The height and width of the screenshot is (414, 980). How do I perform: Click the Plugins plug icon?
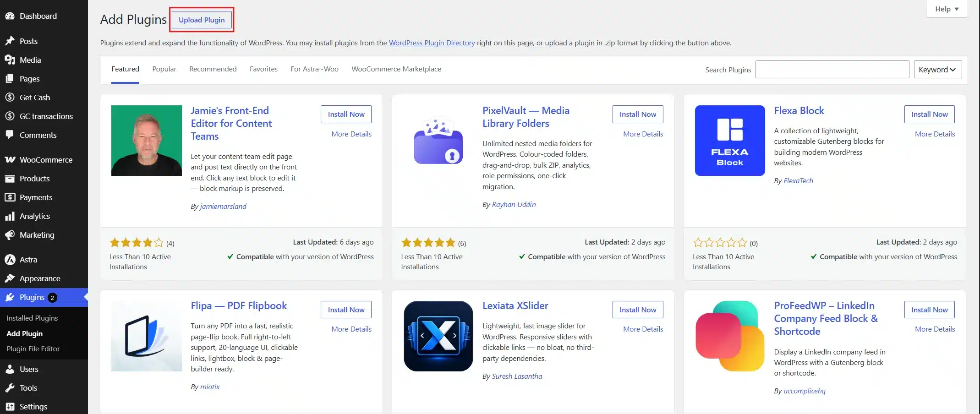pos(10,298)
